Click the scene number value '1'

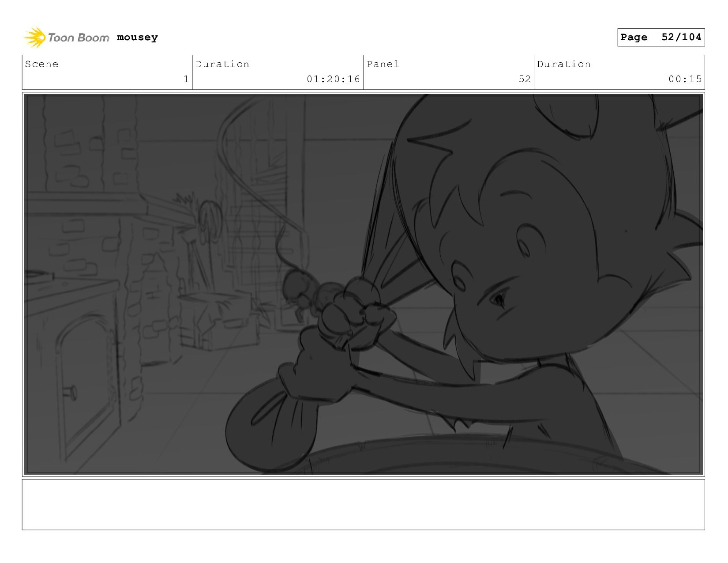186,79
